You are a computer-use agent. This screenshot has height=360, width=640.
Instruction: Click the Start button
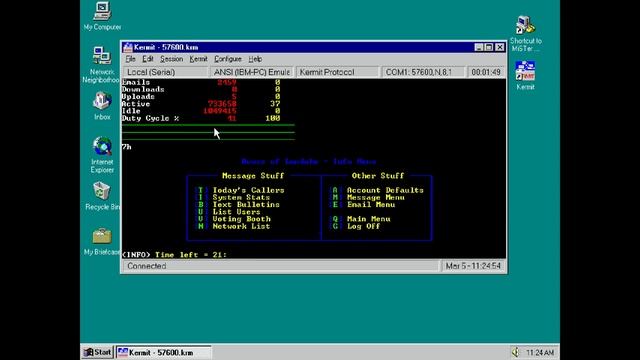coord(97,352)
